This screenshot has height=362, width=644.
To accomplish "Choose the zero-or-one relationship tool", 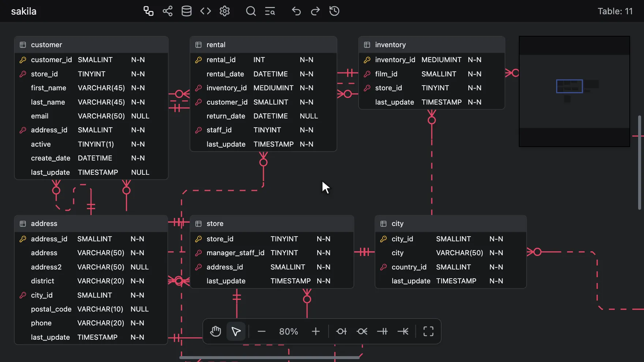I will 341,331.
